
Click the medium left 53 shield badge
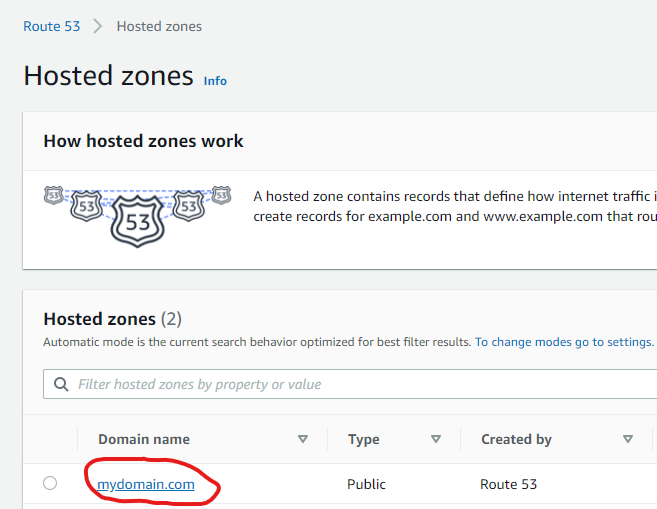click(86, 205)
